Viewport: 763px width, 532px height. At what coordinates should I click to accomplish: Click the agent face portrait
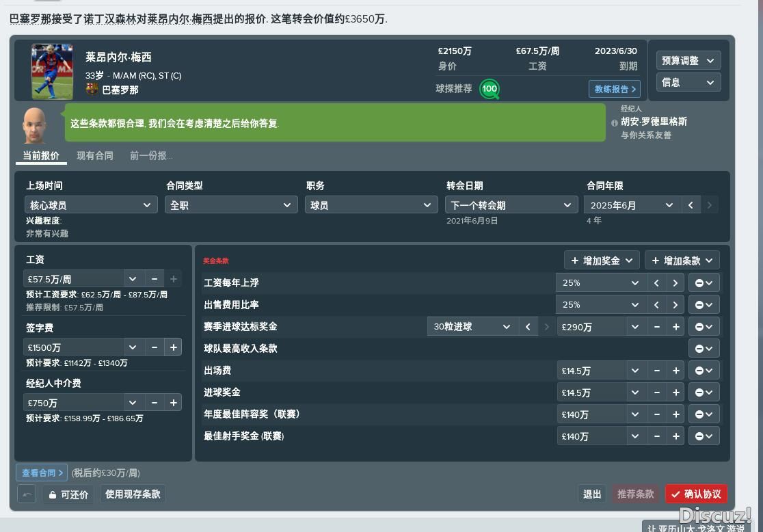35,124
